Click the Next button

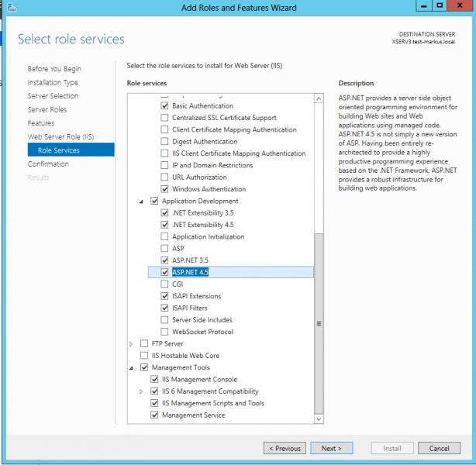pyautogui.click(x=331, y=448)
